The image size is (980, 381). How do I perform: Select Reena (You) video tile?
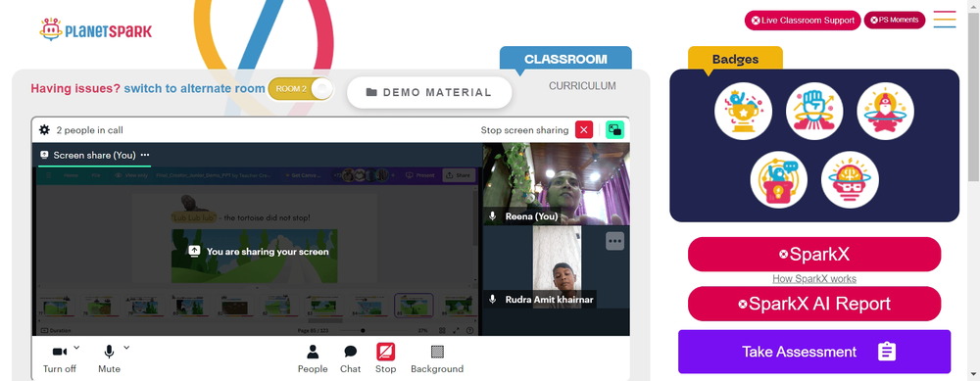click(557, 183)
